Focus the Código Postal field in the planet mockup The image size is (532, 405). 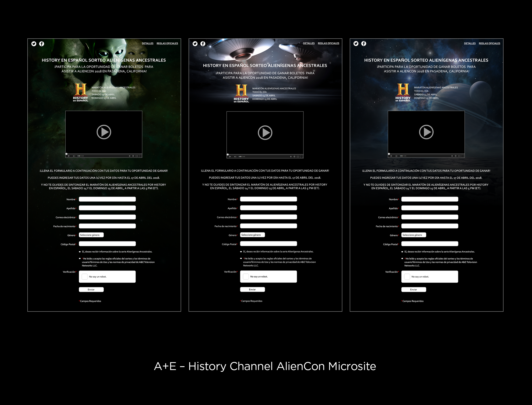(x=430, y=244)
